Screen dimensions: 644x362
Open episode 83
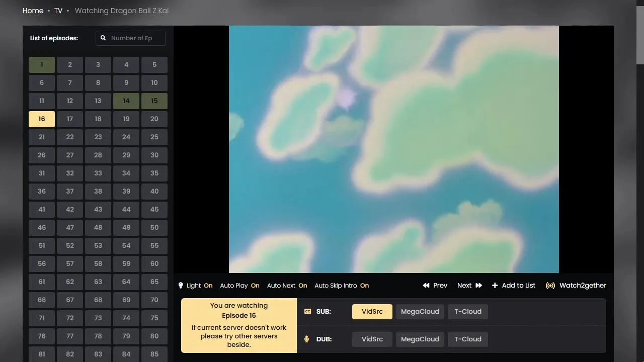pyautogui.click(x=98, y=354)
